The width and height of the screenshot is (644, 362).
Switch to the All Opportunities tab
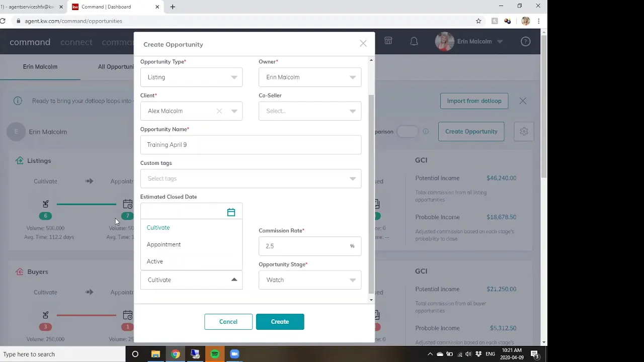pos(116,67)
